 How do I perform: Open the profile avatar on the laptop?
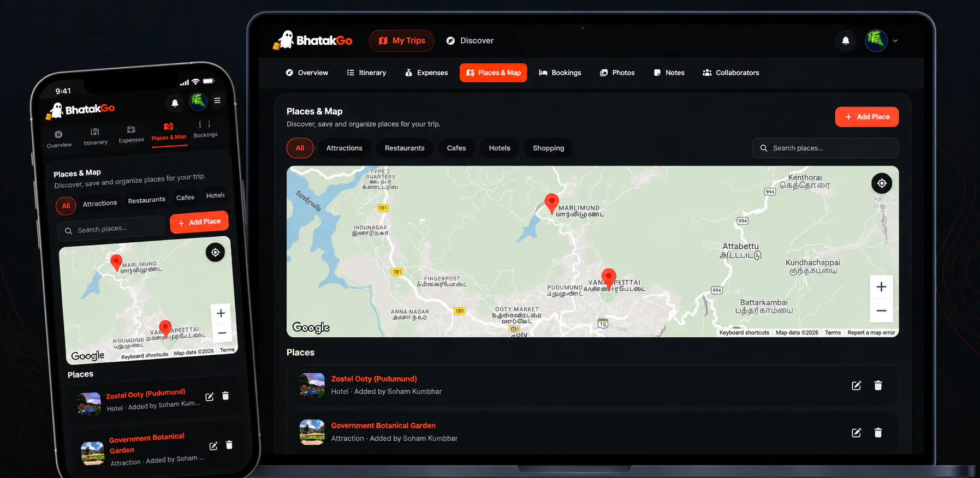coord(876,40)
